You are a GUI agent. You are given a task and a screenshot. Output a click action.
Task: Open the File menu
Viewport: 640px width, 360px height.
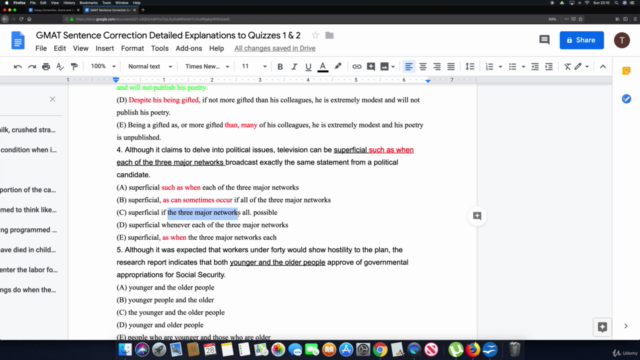pyautogui.click(x=41, y=48)
